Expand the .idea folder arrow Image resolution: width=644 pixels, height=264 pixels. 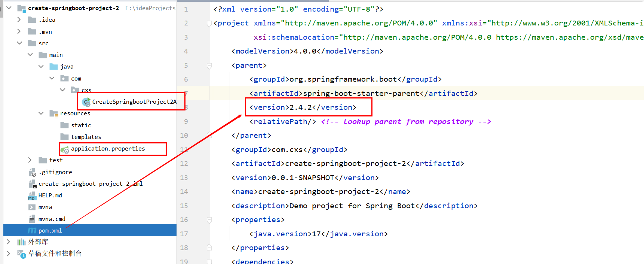19,19
